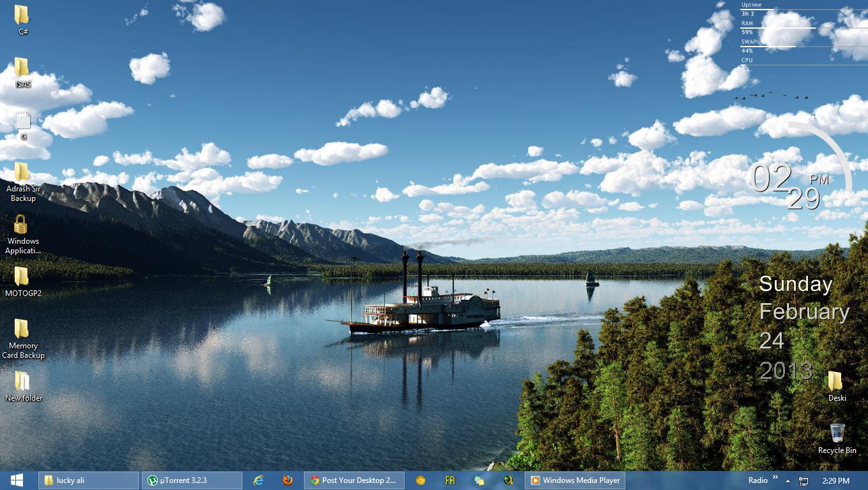Click the Windows Start button

pos(17,480)
